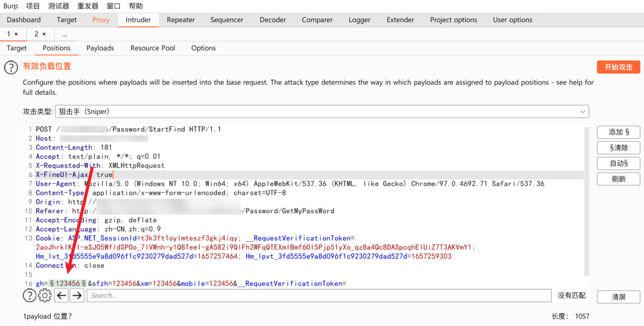Expand the attack type Sniper dropdown
Screen dimensions: 644x326
click(x=322, y=111)
